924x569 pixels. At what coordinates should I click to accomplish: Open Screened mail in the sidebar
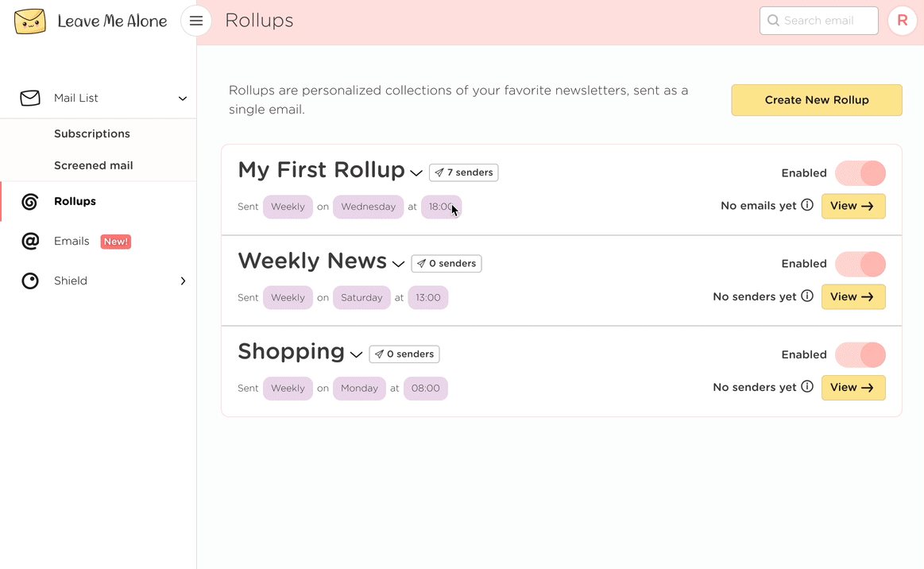click(94, 166)
